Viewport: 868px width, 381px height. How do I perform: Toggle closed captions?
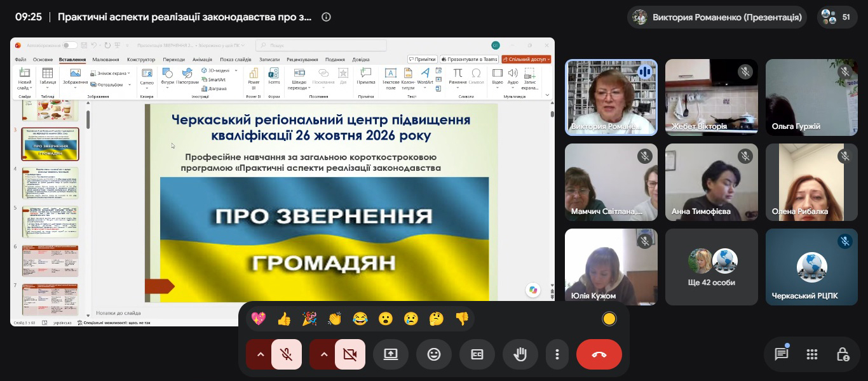click(x=477, y=354)
